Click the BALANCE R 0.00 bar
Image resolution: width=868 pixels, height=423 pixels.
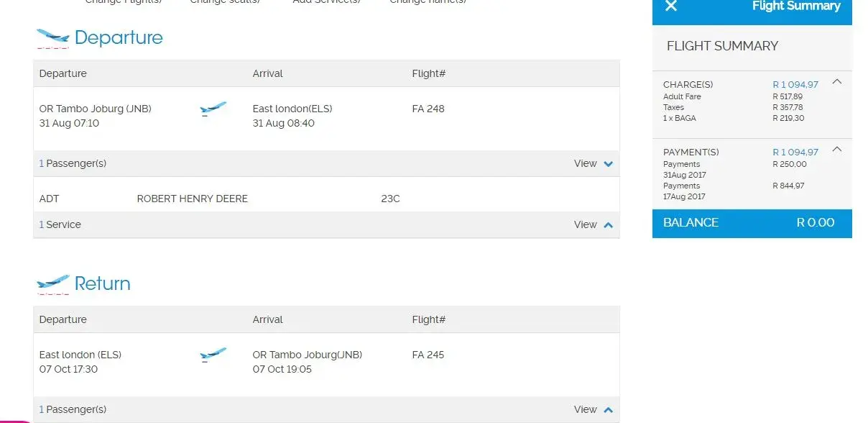coord(752,223)
